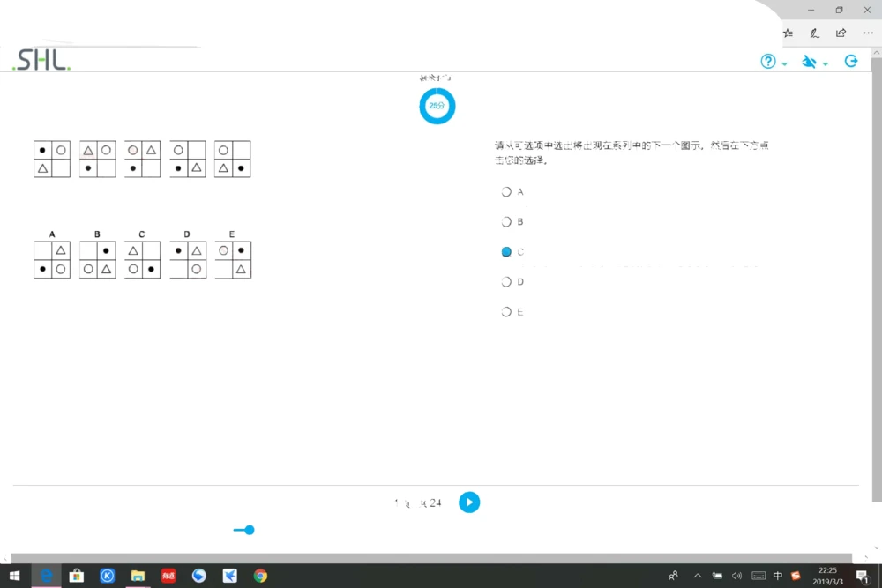Screen dimensions: 882x588
Task: Click the blue next-question play button
Action: pos(468,502)
